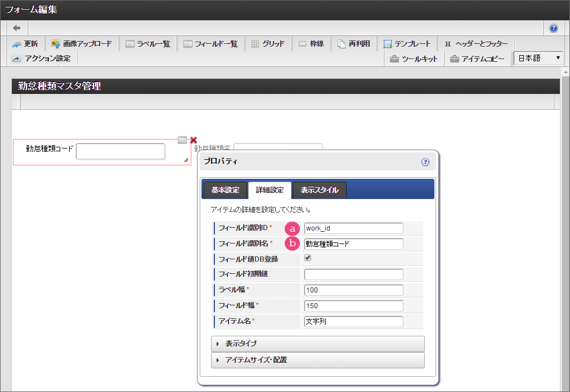Viewport: 570px width, 392px height.
Task: Expand アイテムサイズ・配置 section
Action: click(317, 360)
